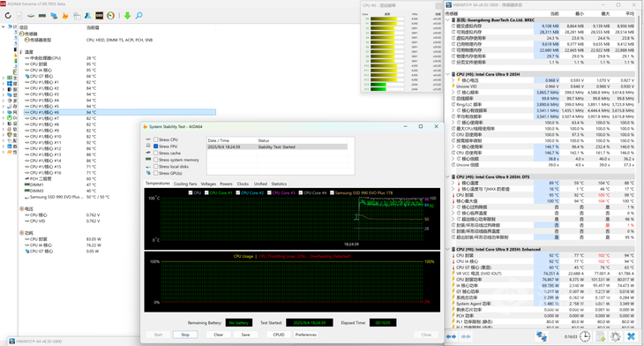This screenshot has height=346, width=644.
Task: Open the gauge benchmark toolbar icon
Action: pyautogui.click(x=110, y=16)
